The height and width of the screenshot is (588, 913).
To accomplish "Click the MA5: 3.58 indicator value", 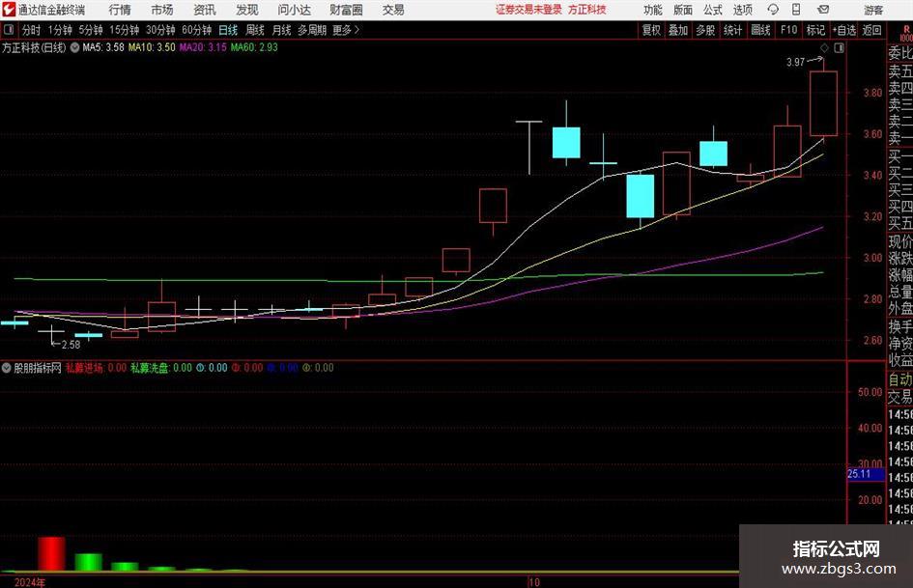I will pos(103,47).
